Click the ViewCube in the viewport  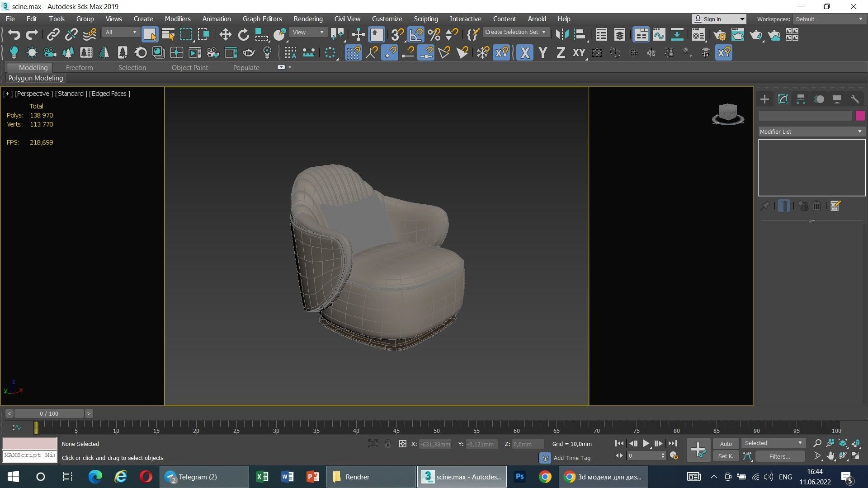pos(728,113)
